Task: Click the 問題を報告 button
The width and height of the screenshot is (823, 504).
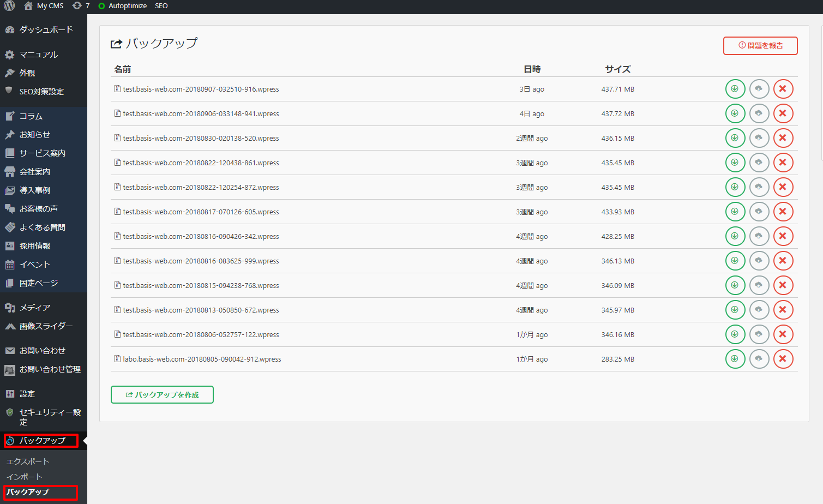Action: point(760,46)
